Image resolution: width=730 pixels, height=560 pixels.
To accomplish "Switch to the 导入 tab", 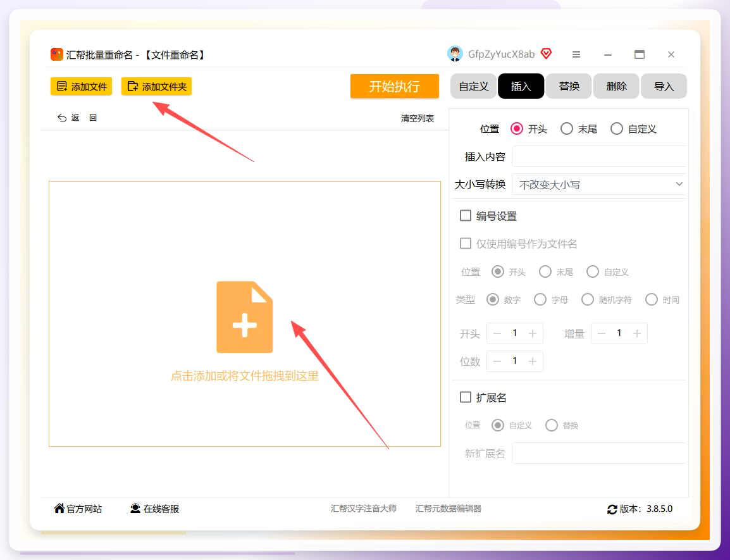I will point(664,86).
